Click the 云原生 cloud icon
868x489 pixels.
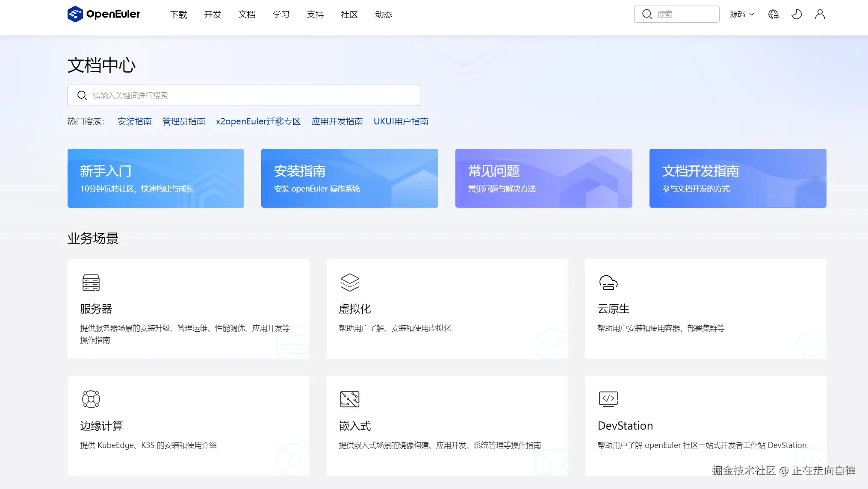pos(608,283)
